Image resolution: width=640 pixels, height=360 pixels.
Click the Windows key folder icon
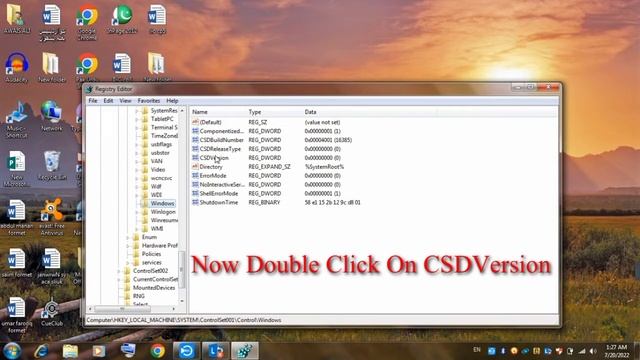click(144, 203)
